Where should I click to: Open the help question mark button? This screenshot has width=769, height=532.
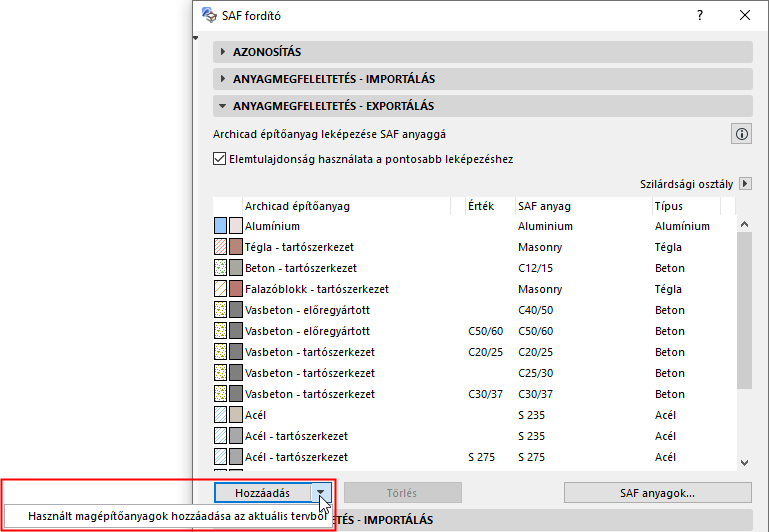tap(700, 15)
